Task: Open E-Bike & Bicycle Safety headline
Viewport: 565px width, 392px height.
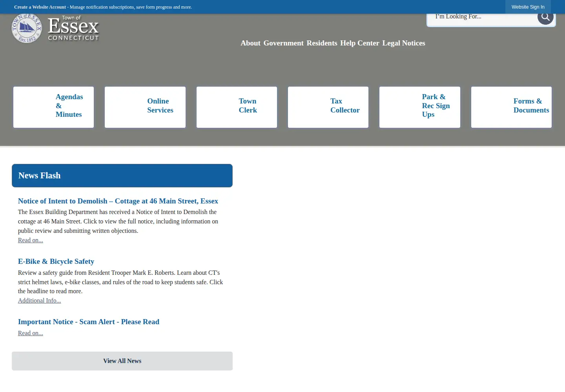Action: point(56,261)
